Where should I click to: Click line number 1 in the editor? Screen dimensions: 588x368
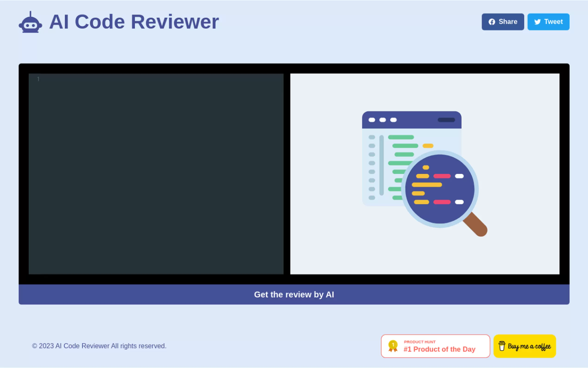click(38, 79)
